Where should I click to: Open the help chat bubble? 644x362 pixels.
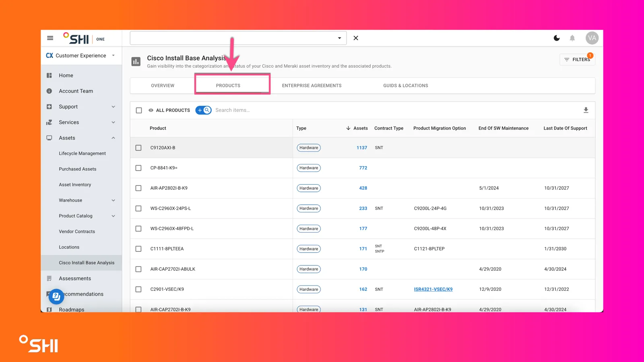click(56, 297)
